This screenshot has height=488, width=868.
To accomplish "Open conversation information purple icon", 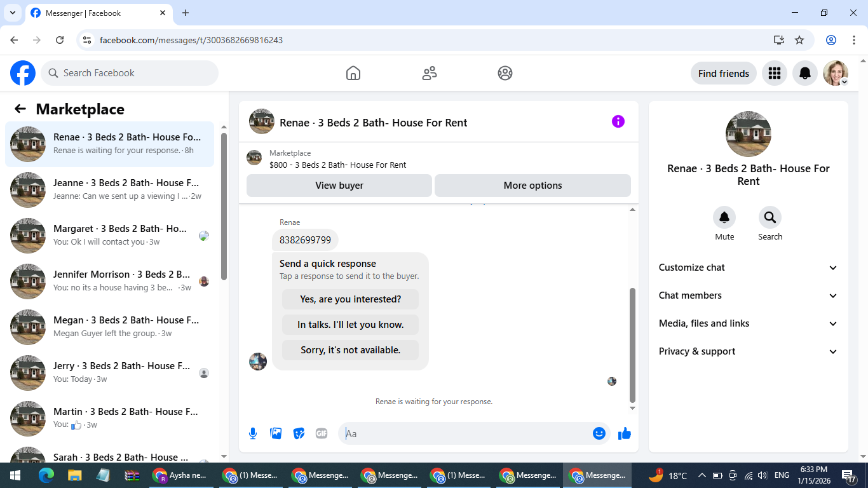I will [x=618, y=121].
